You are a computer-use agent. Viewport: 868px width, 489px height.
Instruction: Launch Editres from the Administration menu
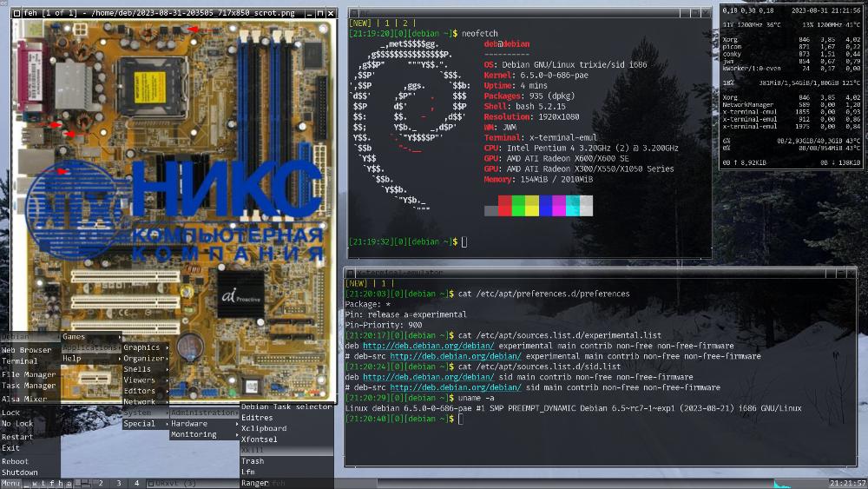[x=286, y=418]
